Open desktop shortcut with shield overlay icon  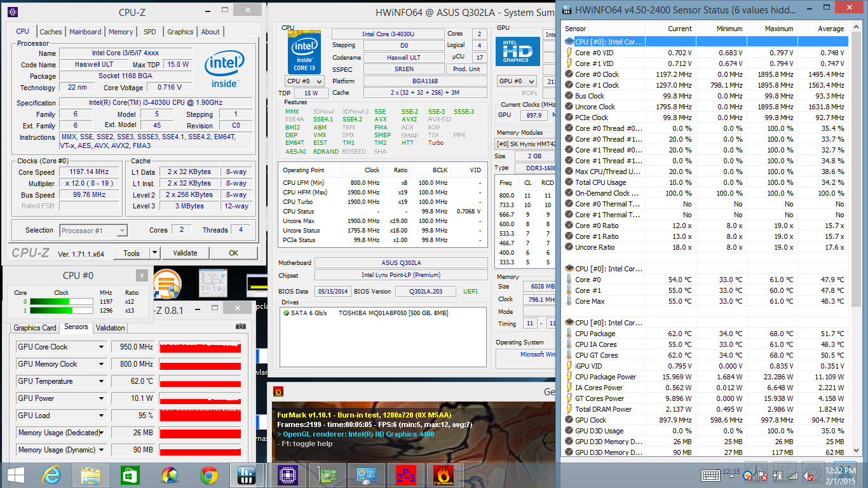(168, 285)
